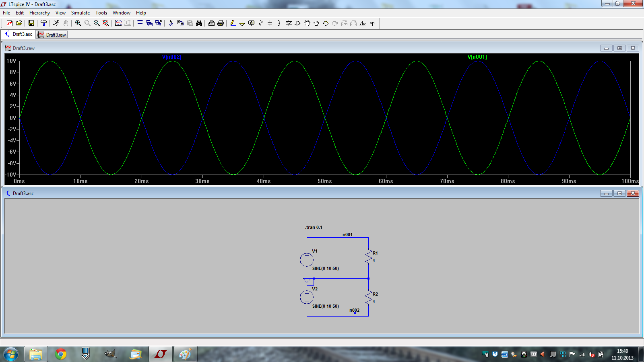Viewport: 644px width, 362px height.
Task: Select the Capacitor component tool
Action: pyautogui.click(x=270, y=23)
